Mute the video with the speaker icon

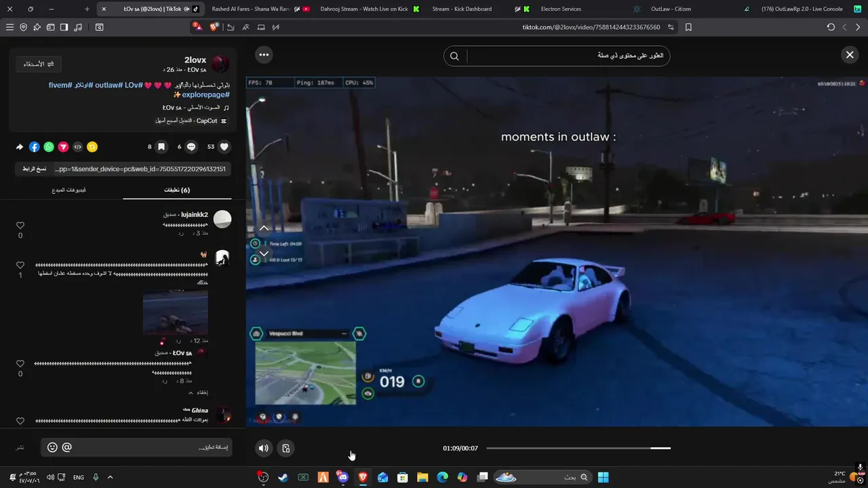(264, 448)
